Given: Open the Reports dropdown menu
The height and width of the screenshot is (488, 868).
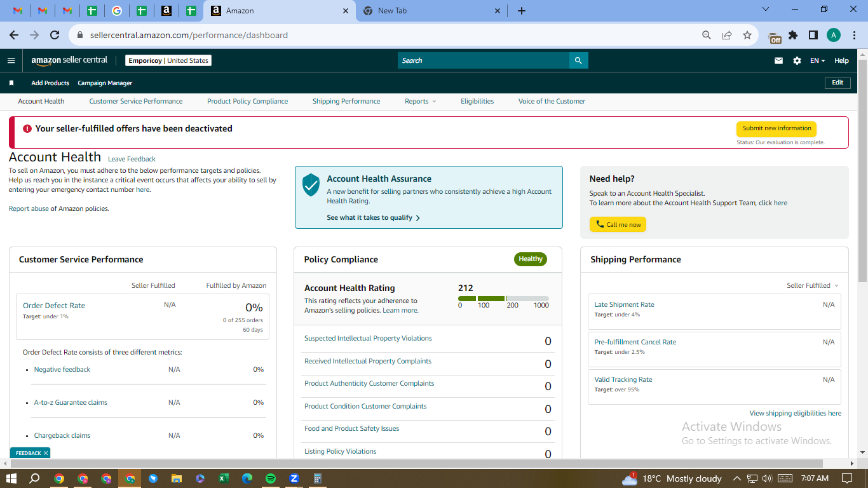Looking at the screenshot, I should pos(420,102).
